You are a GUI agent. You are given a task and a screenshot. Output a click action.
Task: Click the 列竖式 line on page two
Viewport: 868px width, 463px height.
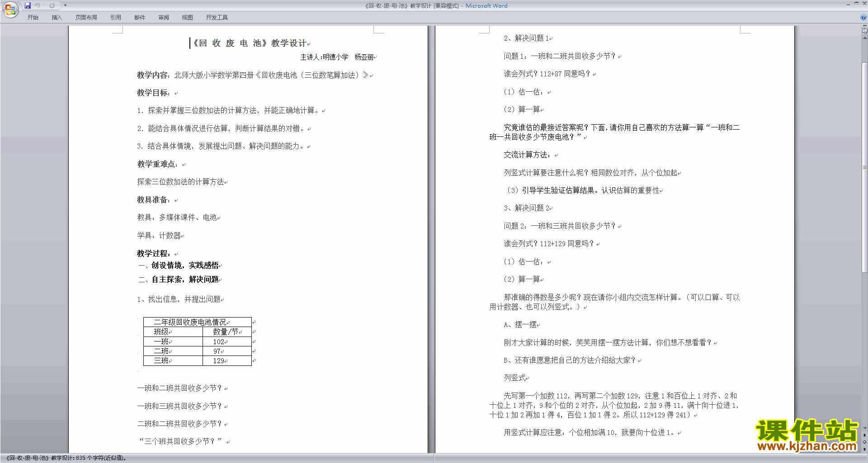point(515,378)
